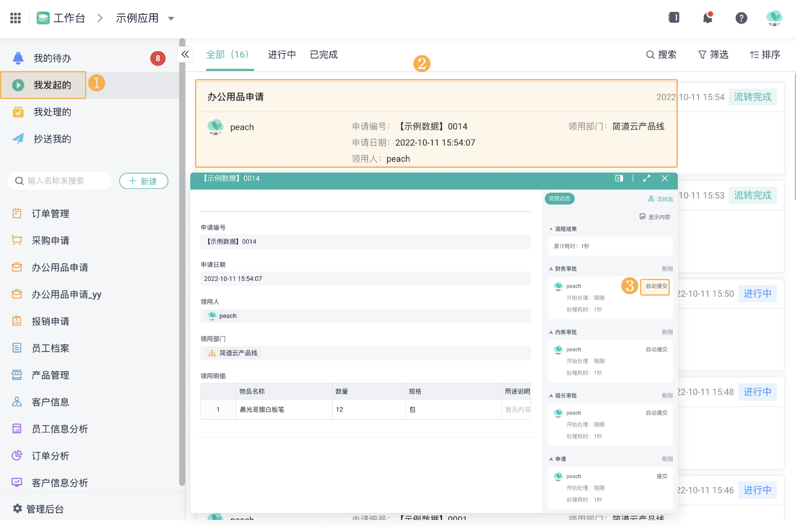
Task: Collapse the 内务审批 flow node
Action: (x=551, y=332)
